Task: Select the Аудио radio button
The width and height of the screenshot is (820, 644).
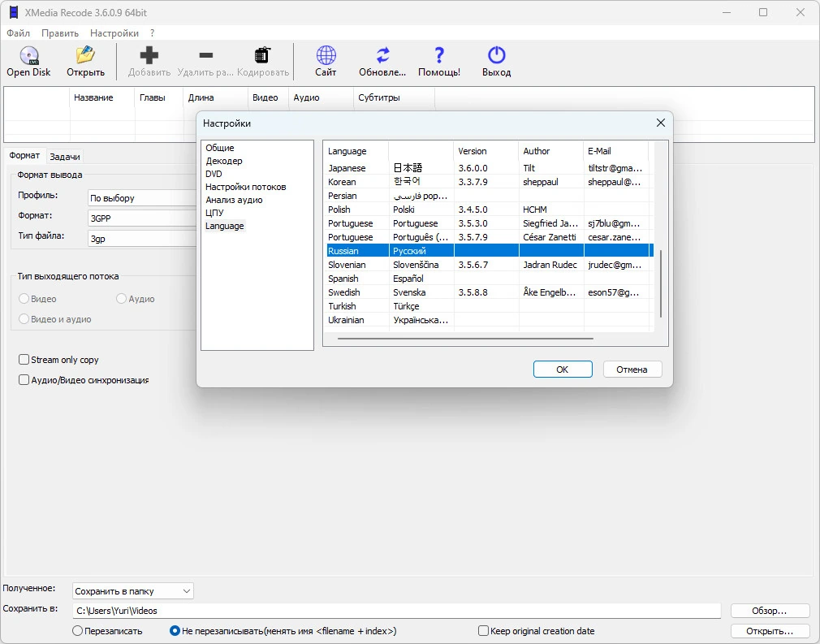Action: point(121,299)
